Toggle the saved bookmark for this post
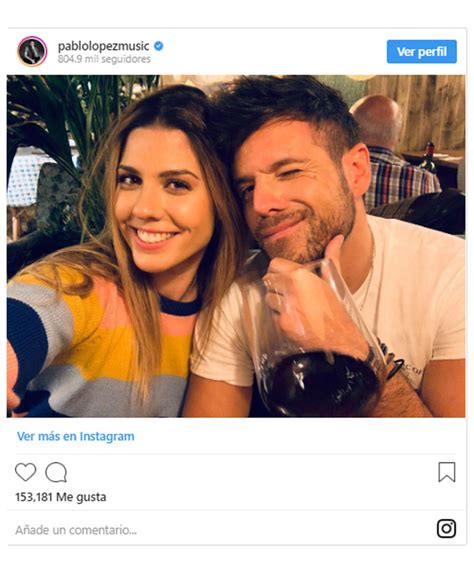 pyautogui.click(x=447, y=472)
